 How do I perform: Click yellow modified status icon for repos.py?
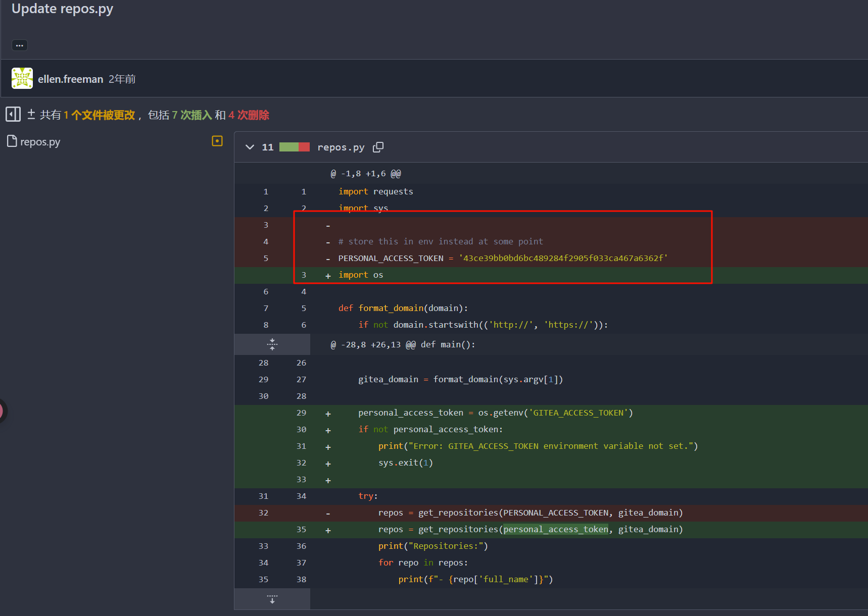pyautogui.click(x=217, y=141)
